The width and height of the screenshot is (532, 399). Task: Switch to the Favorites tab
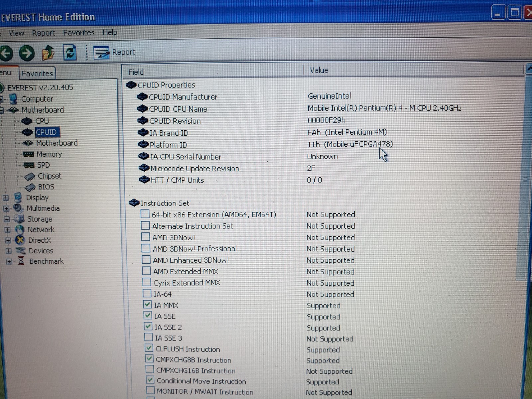[37, 73]
